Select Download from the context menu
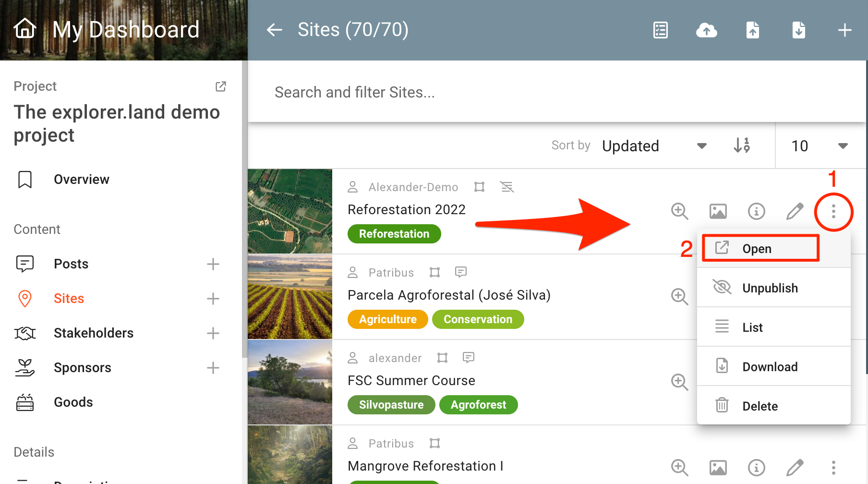Viewport: 868px width, 484px height. pos(770,367)
